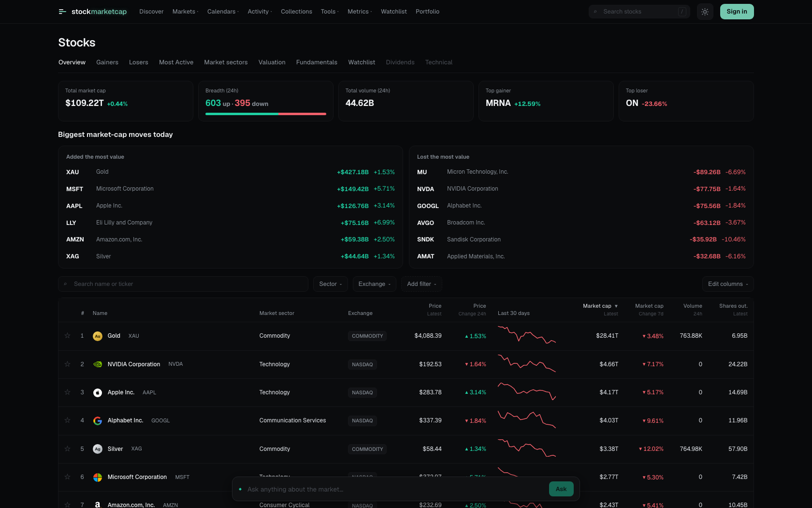
Task: Open Collections in the top navigation
Action: (296, 12)
